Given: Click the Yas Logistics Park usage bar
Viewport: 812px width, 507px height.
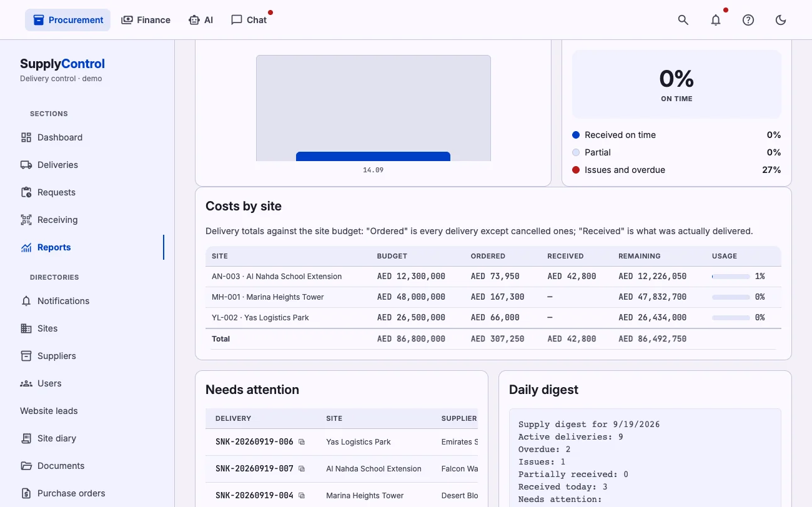Looking at the screenshot, I should pos(731,318).
